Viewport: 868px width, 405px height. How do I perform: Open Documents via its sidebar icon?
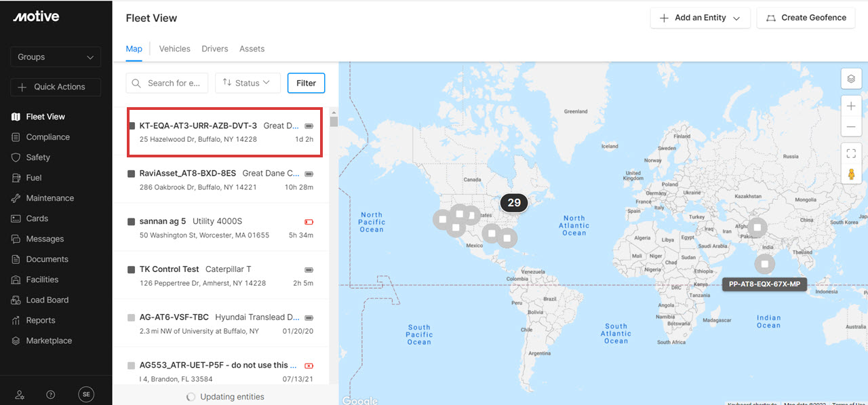point(16,259)
